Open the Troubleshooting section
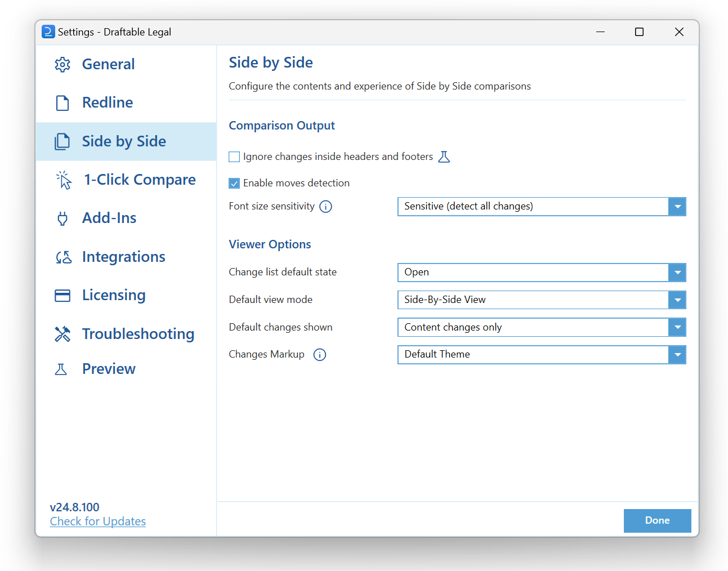This screenshot has width=728, height=571. pos(126,334)
